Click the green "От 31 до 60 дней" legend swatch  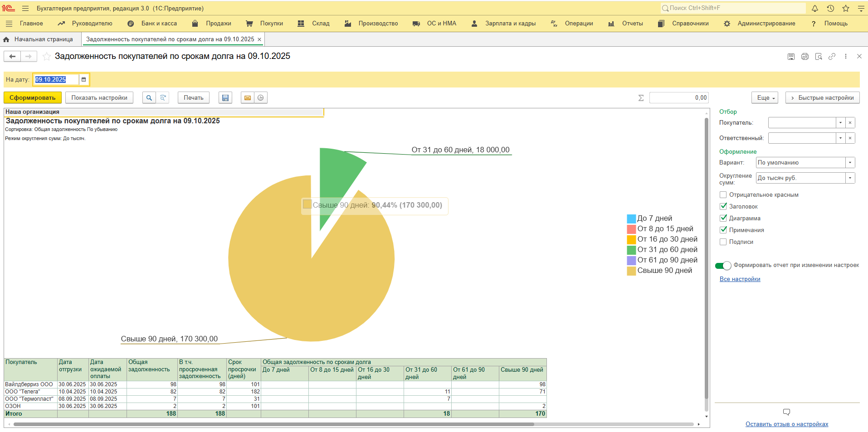click(x=631, y=250)
